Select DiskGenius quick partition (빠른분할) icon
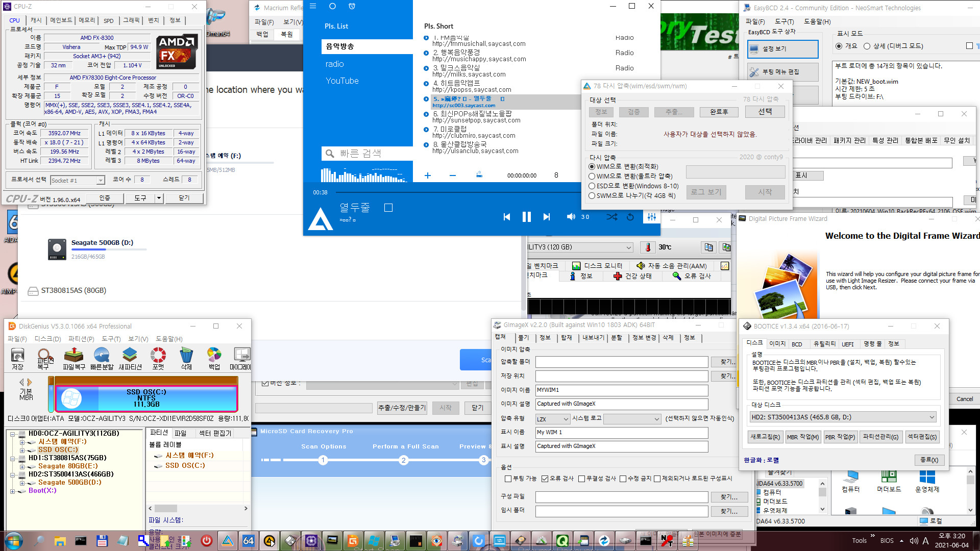This screenshot has height=551, width=980. click(102, 359)
